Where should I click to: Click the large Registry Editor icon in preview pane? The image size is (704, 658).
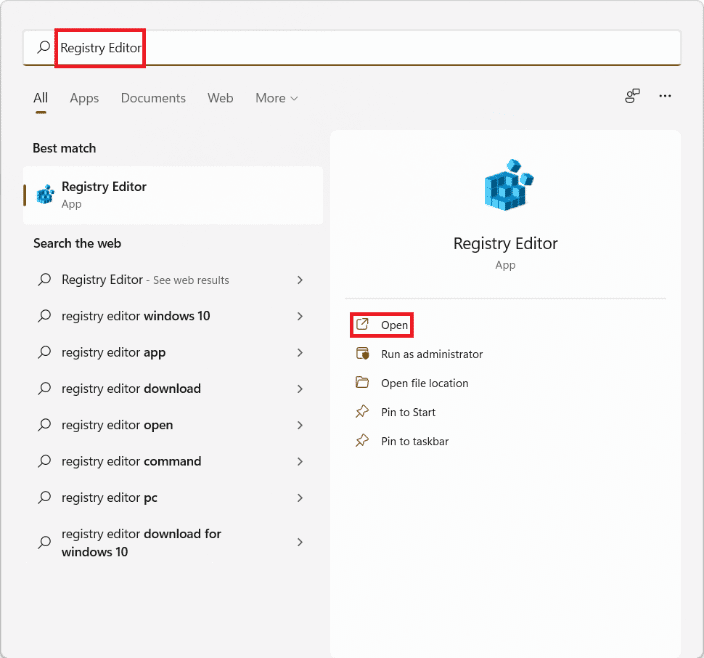pos(509,184)
